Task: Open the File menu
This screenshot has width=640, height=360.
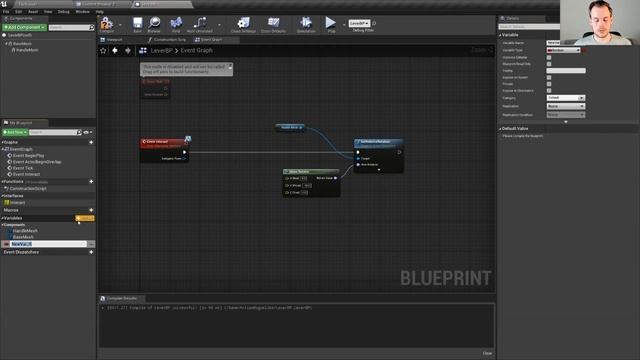Action: point(6,12)
